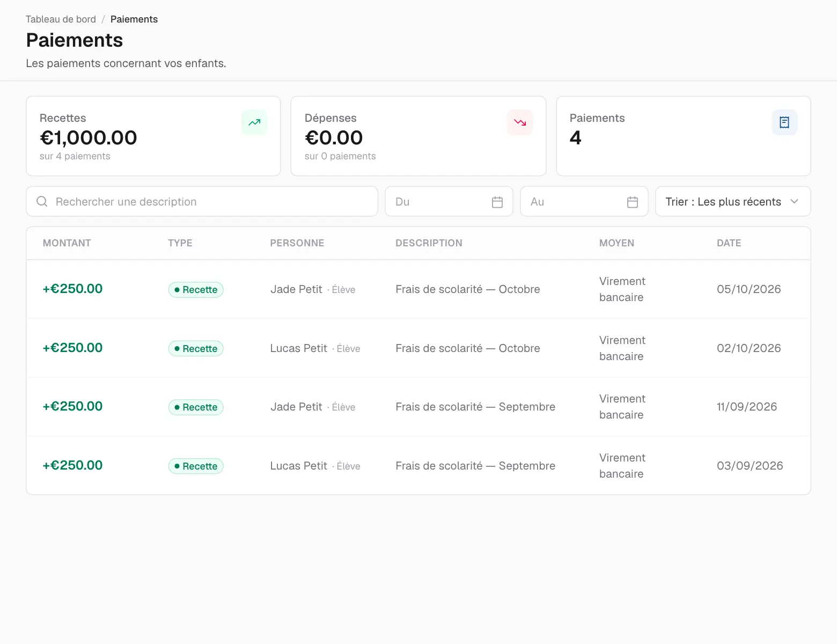This screenshot has width=837, height=644.
Task: Click the DESCRIPTION column header
Action: coord(429,243)
